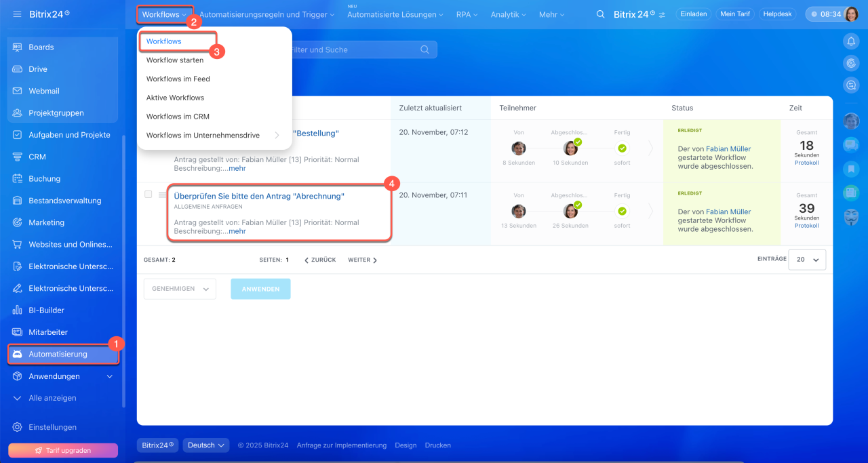
Task: Open the Abrechnung request link
Action: pyautogui.click(x=259, y=196)
